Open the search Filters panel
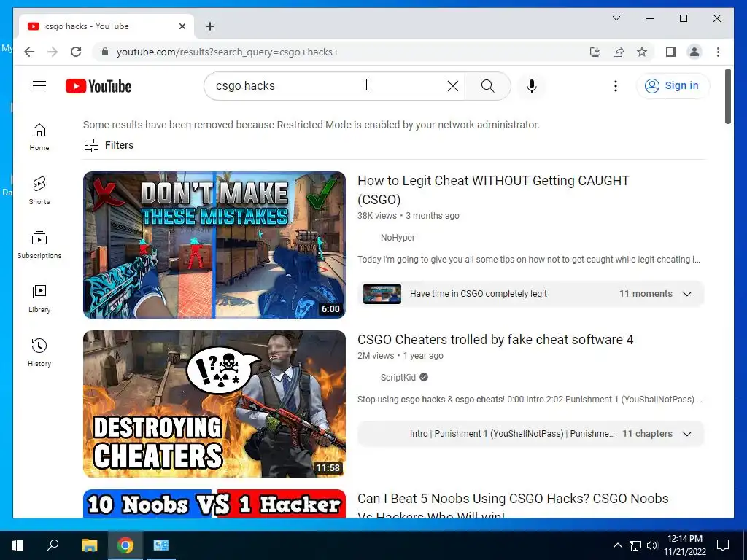The image size is (747, 560). (109, 145)
